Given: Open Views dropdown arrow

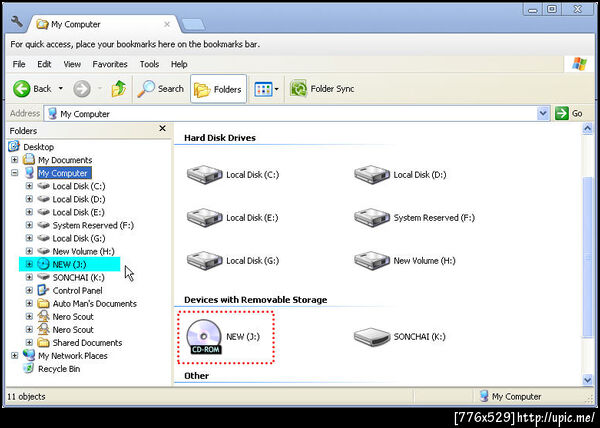Looking at the screenshot, I should point(277,89).
